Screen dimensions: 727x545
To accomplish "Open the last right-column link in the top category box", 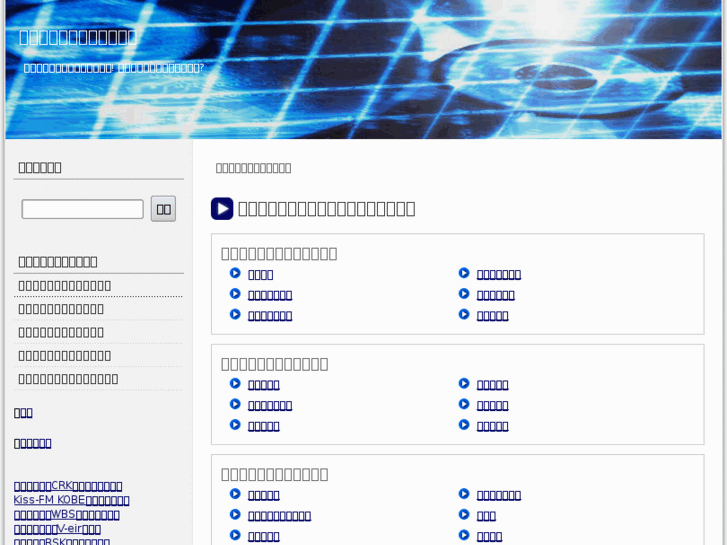I will coord(492,316).
